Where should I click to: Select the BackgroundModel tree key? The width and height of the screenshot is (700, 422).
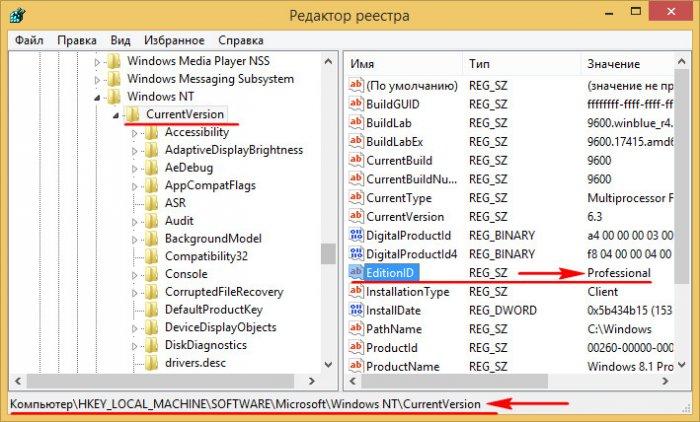pyautogui.click(x=213, y=238)
